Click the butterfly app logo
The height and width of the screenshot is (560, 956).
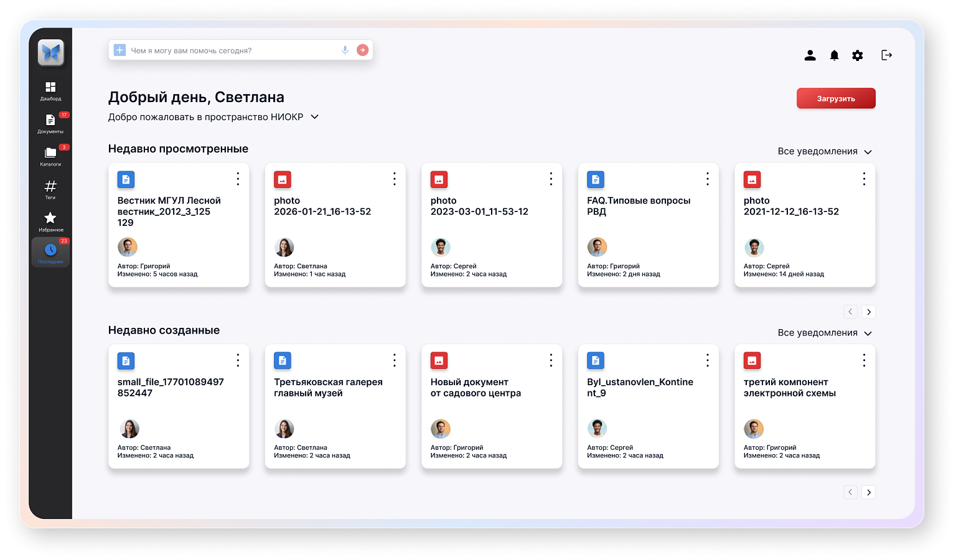[50, 53]
